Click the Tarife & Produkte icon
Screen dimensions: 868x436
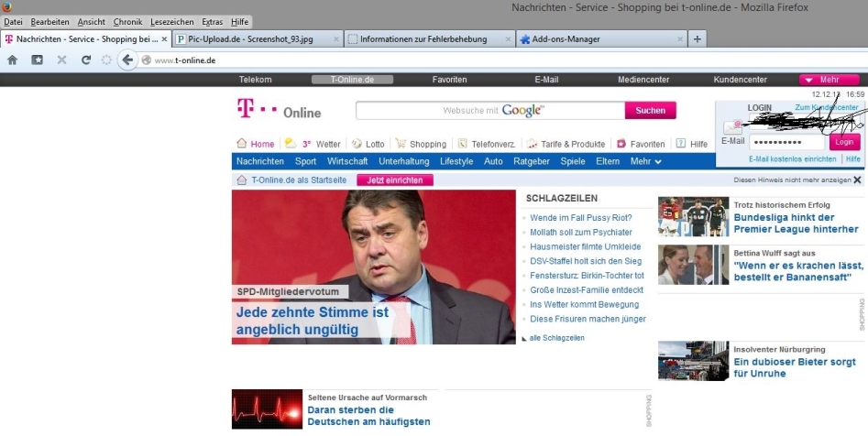[532, 143]
